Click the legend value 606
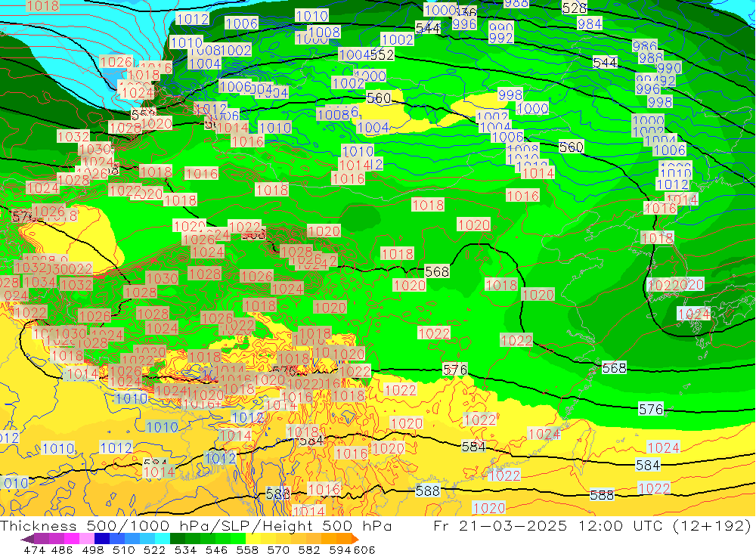This screenshot has height=554, width=756. (364, 549)
